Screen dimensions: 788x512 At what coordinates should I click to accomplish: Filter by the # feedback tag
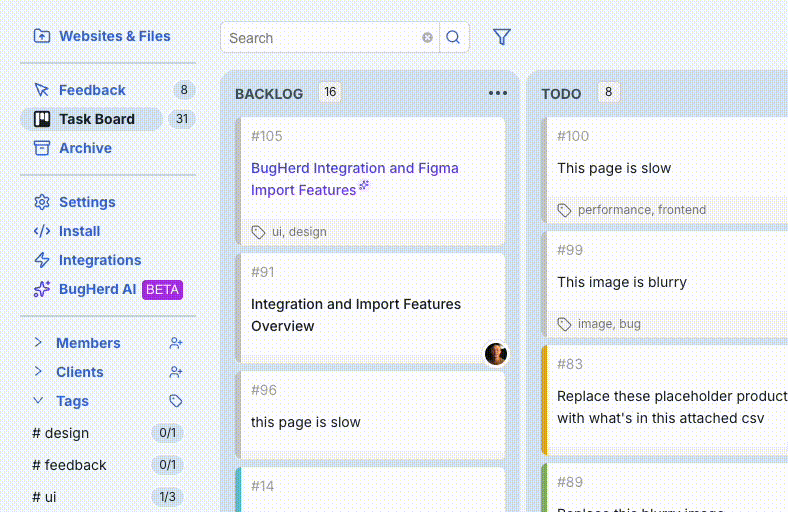69,465
